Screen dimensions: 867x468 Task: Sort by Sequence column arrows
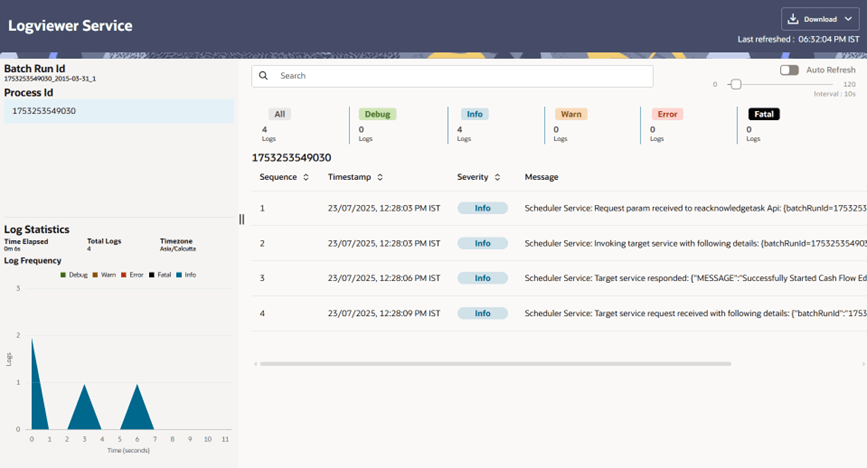pyautogui.click(x=306, y=177)
